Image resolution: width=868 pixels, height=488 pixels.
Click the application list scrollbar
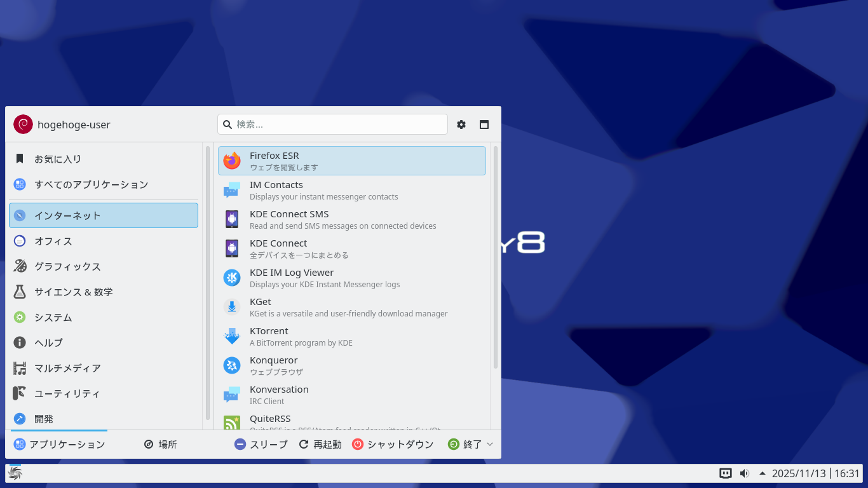click(496, 257)
